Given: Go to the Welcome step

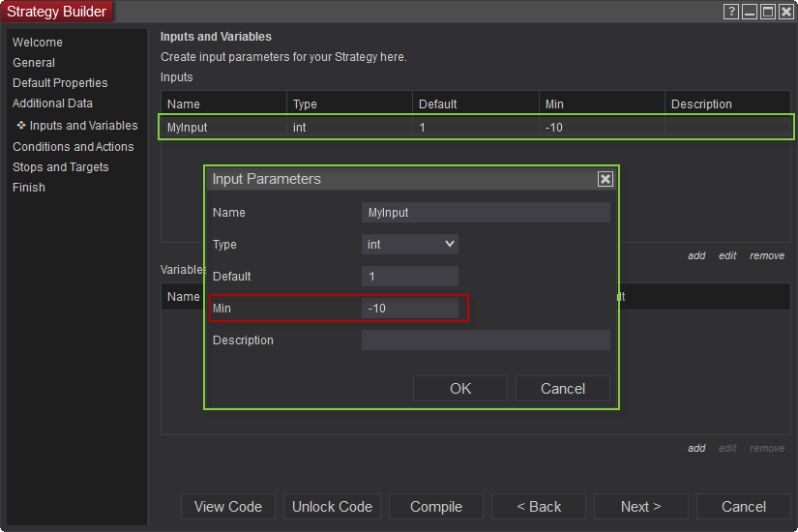Looking at the screenshot, I should pos(38,43).
